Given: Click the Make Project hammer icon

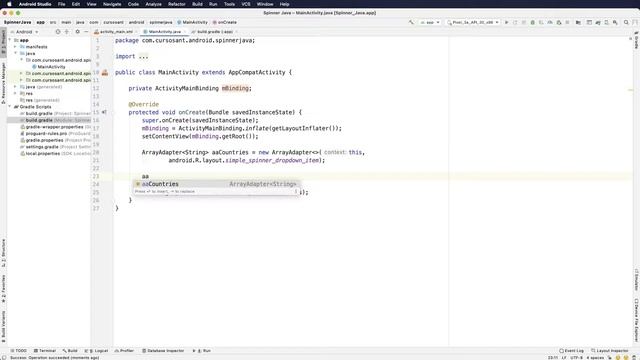Looking at the screenshot, I should click(411, 22).
